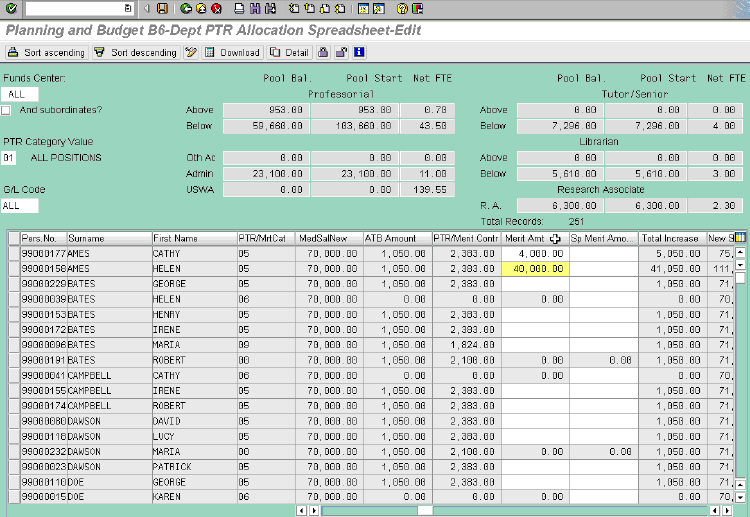Image resolution: width=750 pixels, height=517 pixels.
Task: Click the R. A. Pool Bal. value 6,300.00
Action: pos(561,206)
